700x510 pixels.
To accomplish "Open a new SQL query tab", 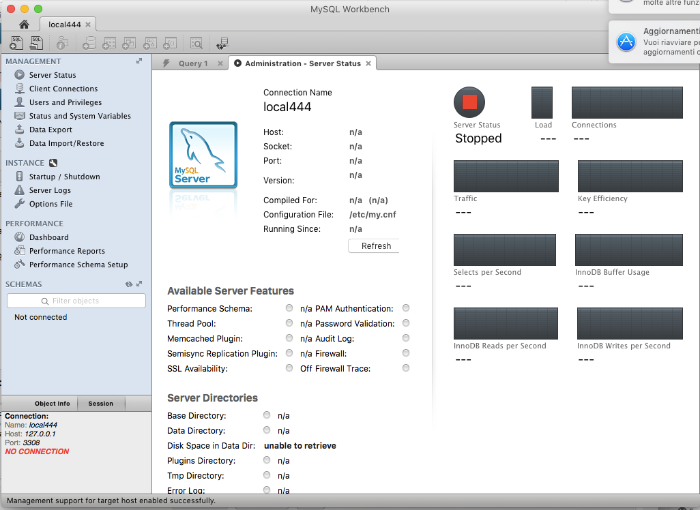I will (x=17, y=43).
